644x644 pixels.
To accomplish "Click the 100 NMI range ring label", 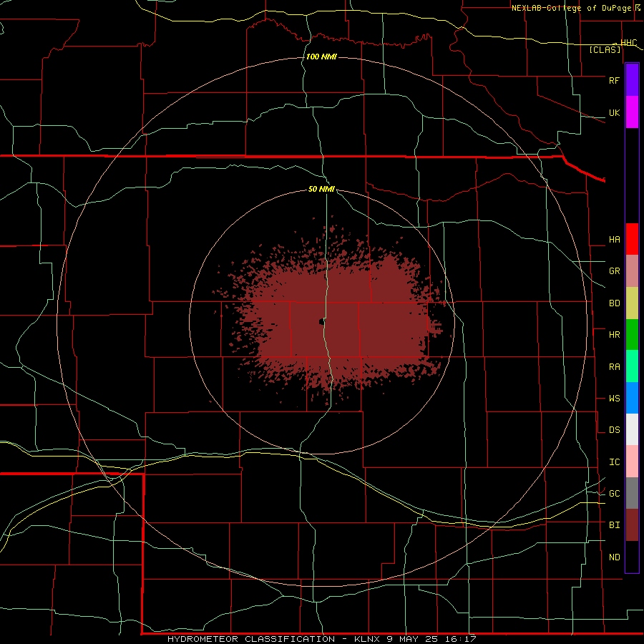I will tap(321, 57).
